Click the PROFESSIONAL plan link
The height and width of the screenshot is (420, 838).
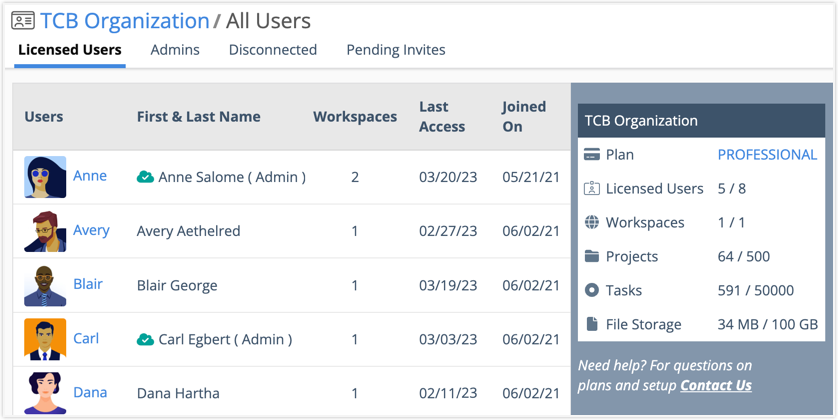[767, 155]
